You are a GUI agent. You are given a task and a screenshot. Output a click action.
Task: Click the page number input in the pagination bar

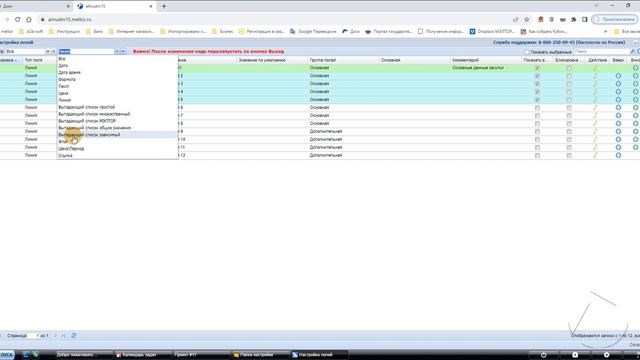(33, 336)
